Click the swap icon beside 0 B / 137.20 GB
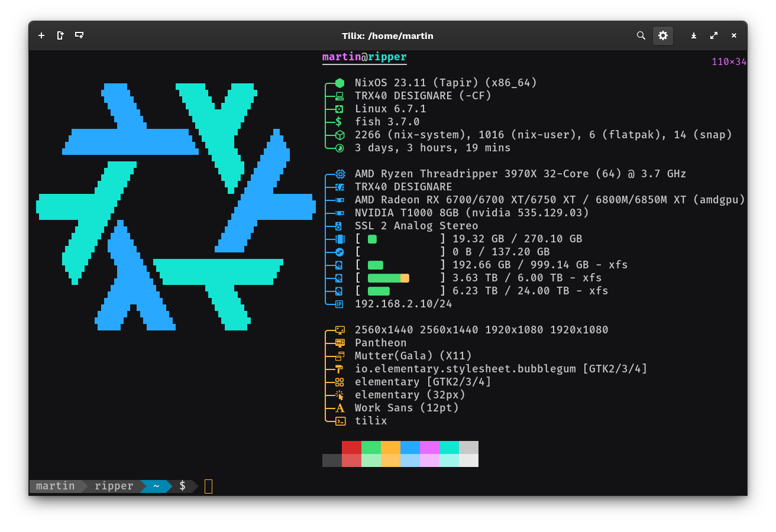 point(339,252)
